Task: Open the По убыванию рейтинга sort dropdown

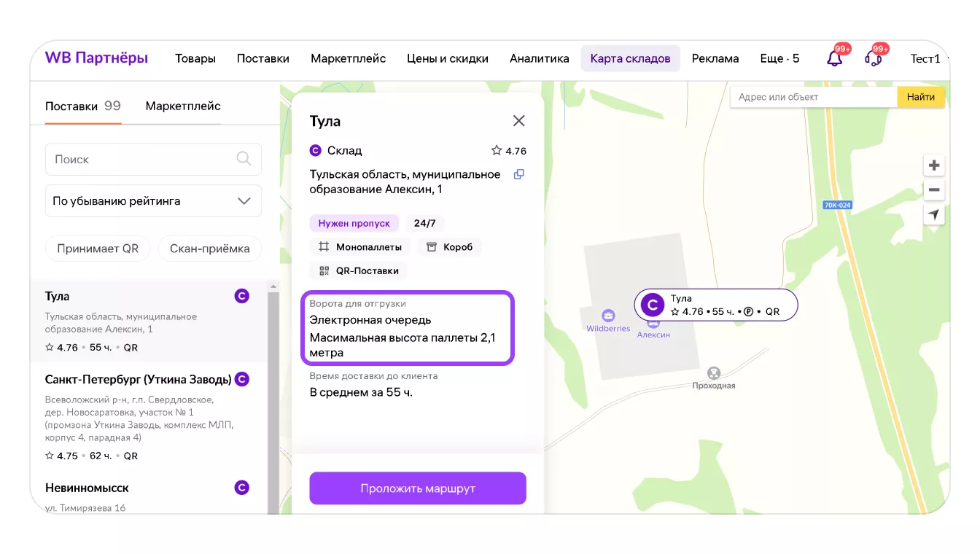Action: 153,201
